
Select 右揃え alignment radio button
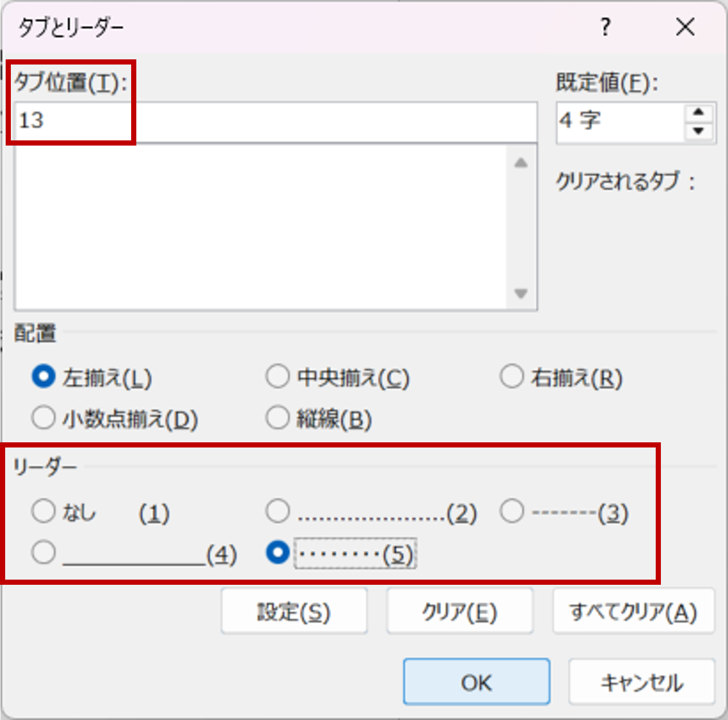coord(512,377)
